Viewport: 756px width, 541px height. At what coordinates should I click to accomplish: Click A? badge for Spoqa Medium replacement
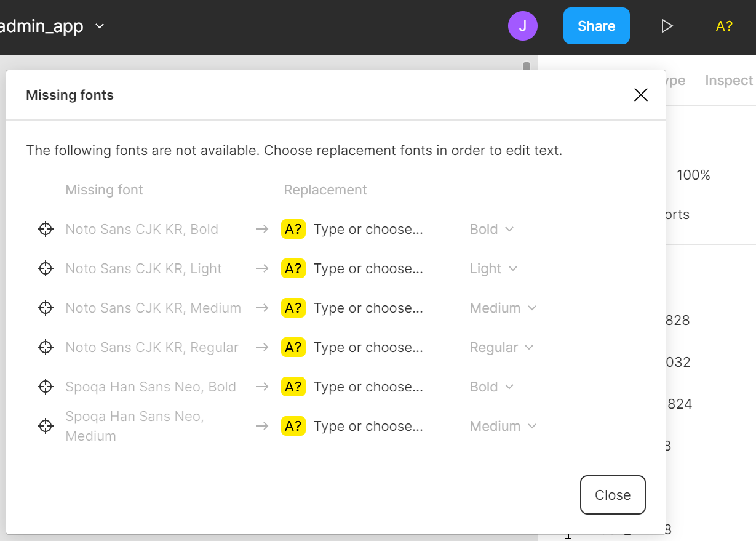click(293, 426)
